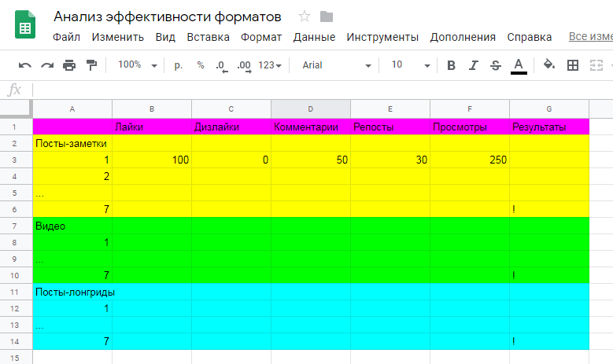Open the Данные menu
The width and height of the screenshot is (613, 364).
314,37
